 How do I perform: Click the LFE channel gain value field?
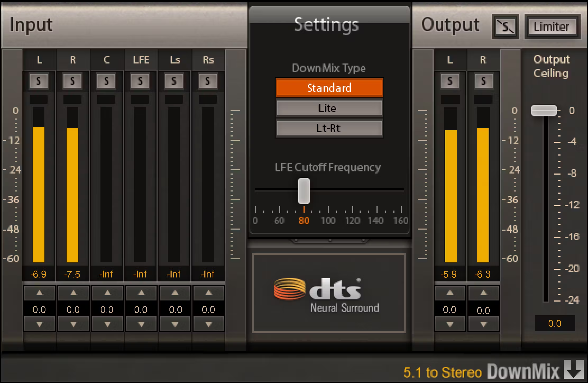click(x=140, y=309)
